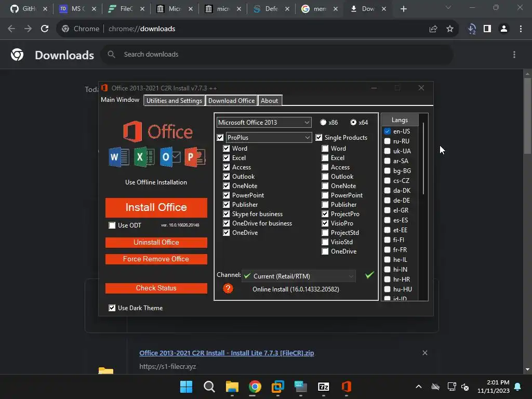This screenshot has height=399, width=532.
Task: Click the green checkmark beside Channel dropdown
Action: coord(369,275)
